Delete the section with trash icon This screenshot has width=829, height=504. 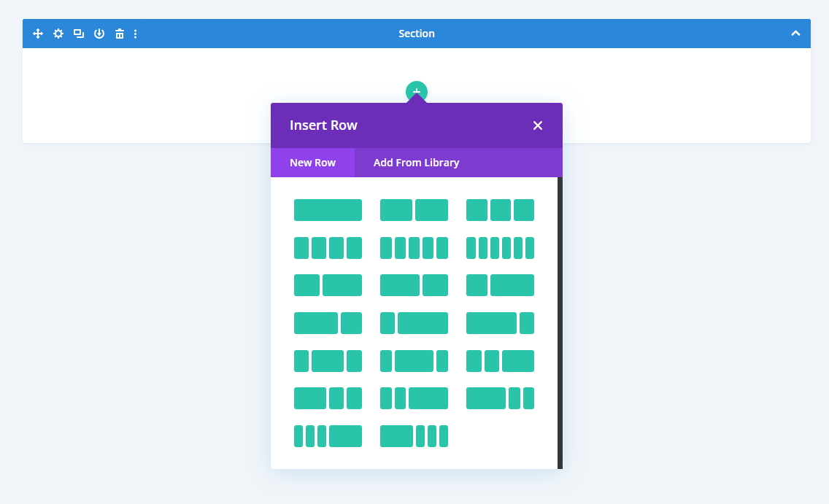(x=120, y=34)
